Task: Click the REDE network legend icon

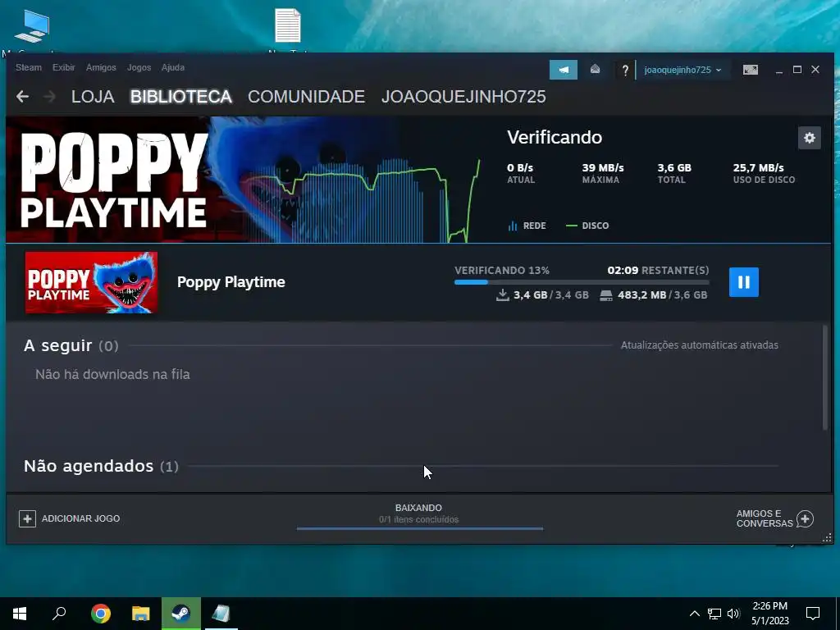Action: tap(513, 226)
